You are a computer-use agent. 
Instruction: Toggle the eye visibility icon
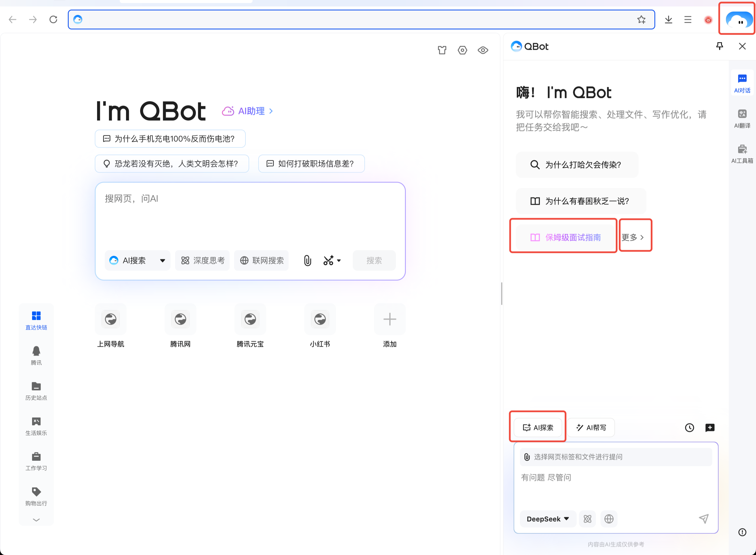[x=483, y=50]
